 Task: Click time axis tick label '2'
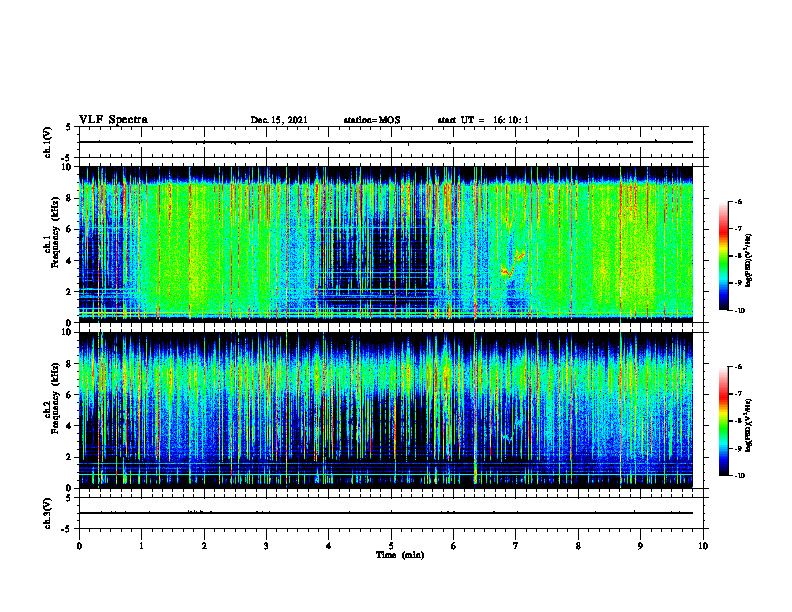click(204, 546)
